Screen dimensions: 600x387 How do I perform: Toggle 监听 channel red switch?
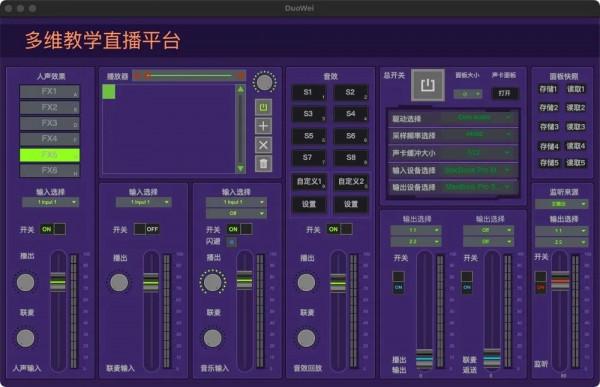(x=541, y=282)
